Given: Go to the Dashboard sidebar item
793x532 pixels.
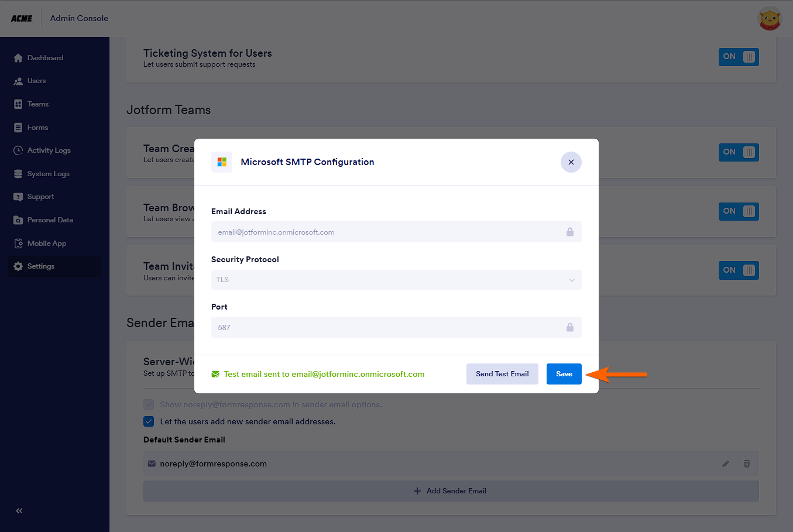Looking at the screenshot, I should point(45,58).
